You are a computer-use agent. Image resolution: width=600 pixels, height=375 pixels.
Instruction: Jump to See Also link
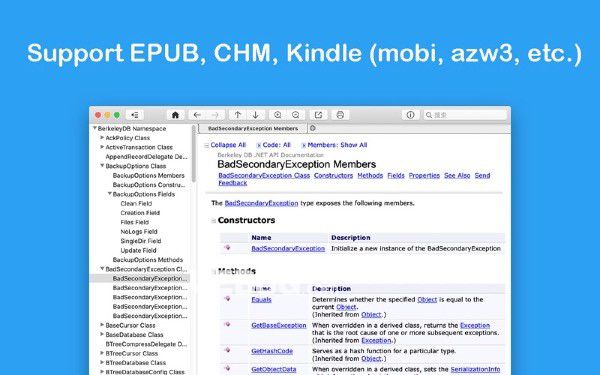[457, 176]
